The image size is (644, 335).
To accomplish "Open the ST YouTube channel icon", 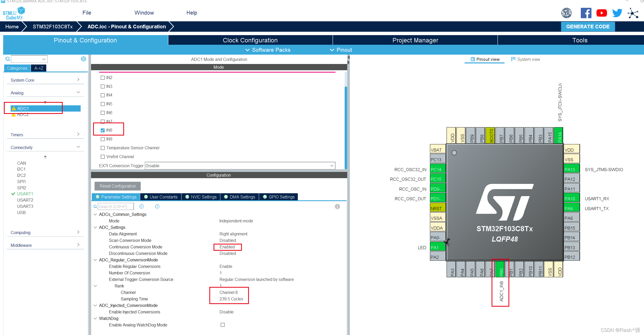I will [x=601, y=13].
